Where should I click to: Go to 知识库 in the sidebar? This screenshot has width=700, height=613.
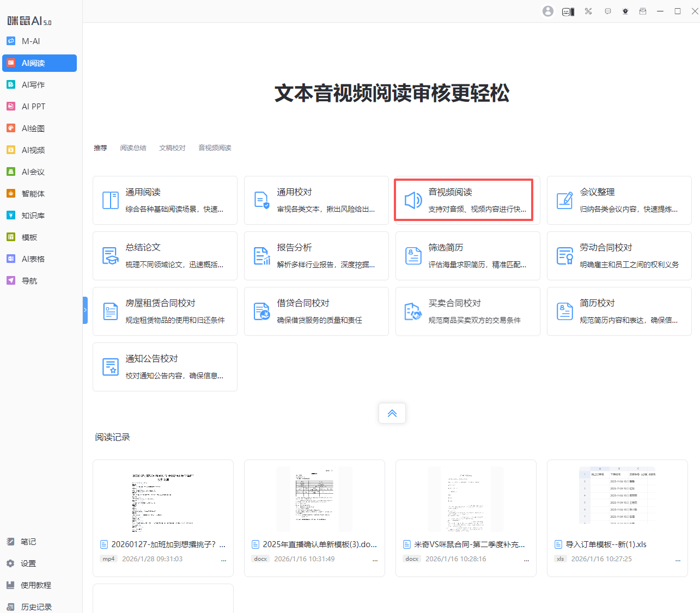33,216
